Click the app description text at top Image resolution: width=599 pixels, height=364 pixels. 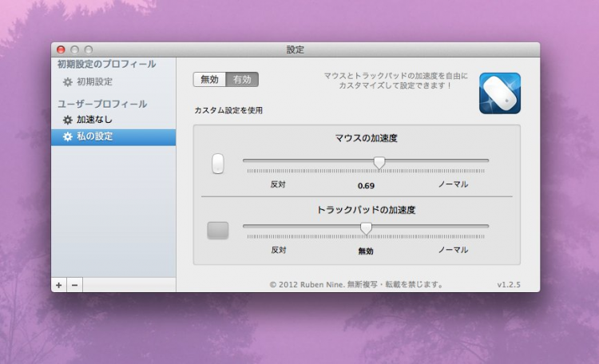tap(396, 81)
